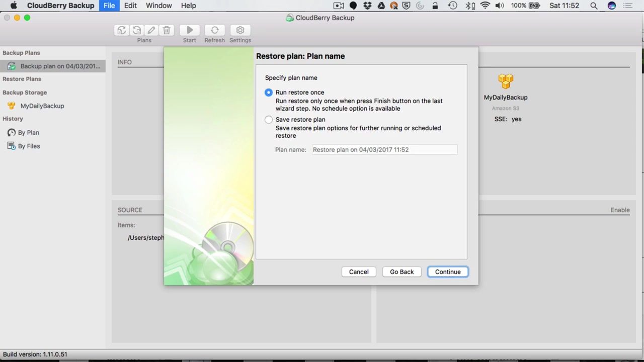644x362 pixels.
Task: Click the Dropbox menu bar icon
Action: point(367,6)
